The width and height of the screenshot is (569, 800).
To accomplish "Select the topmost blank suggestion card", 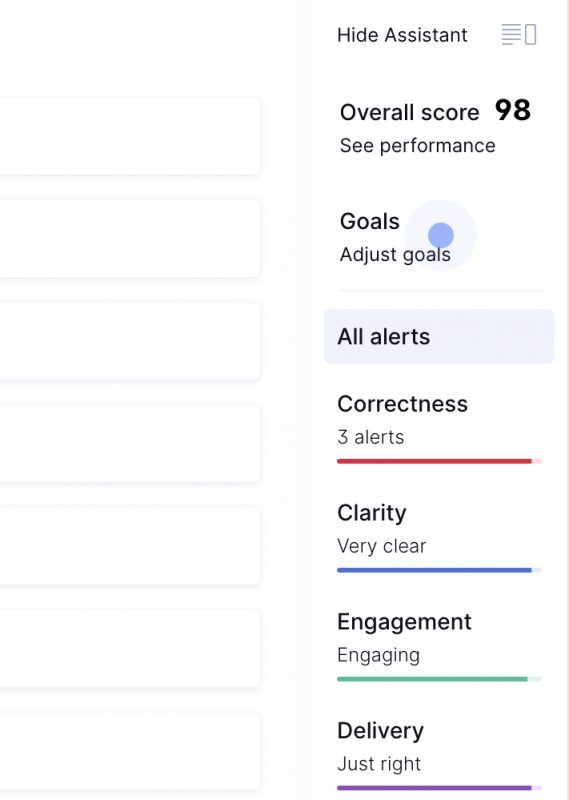I will point(130,136).
